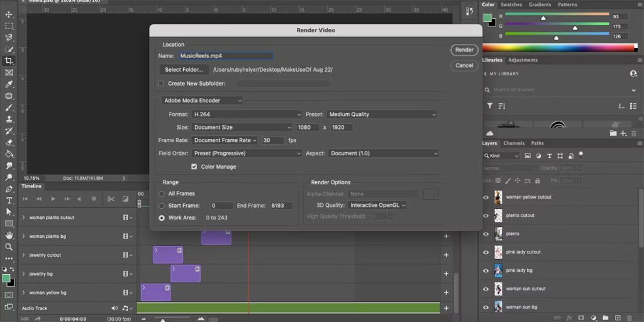Pick the Type tool
The image size is (644, 322).
tap(9, 200)
